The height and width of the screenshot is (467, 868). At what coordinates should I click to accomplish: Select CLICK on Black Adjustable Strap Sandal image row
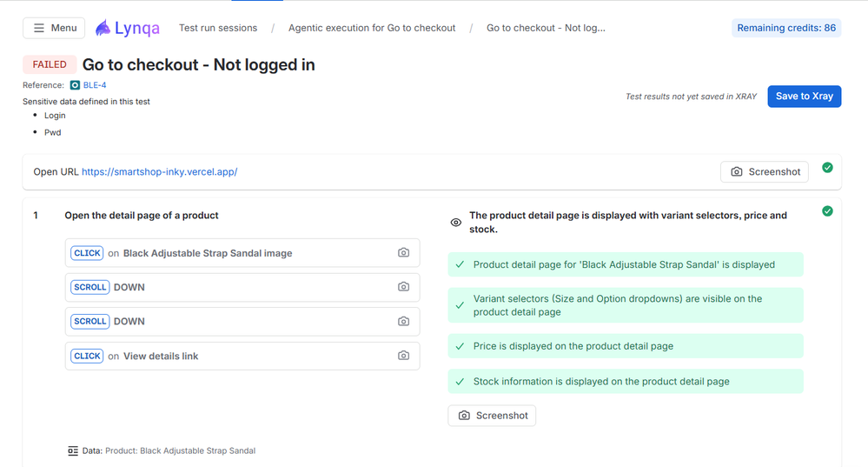coord(242,252)
